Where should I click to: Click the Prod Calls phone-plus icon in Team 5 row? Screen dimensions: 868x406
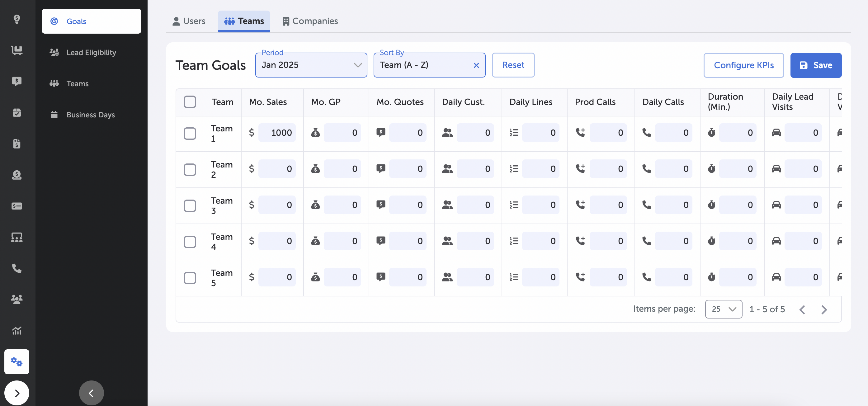click(580, 276)
